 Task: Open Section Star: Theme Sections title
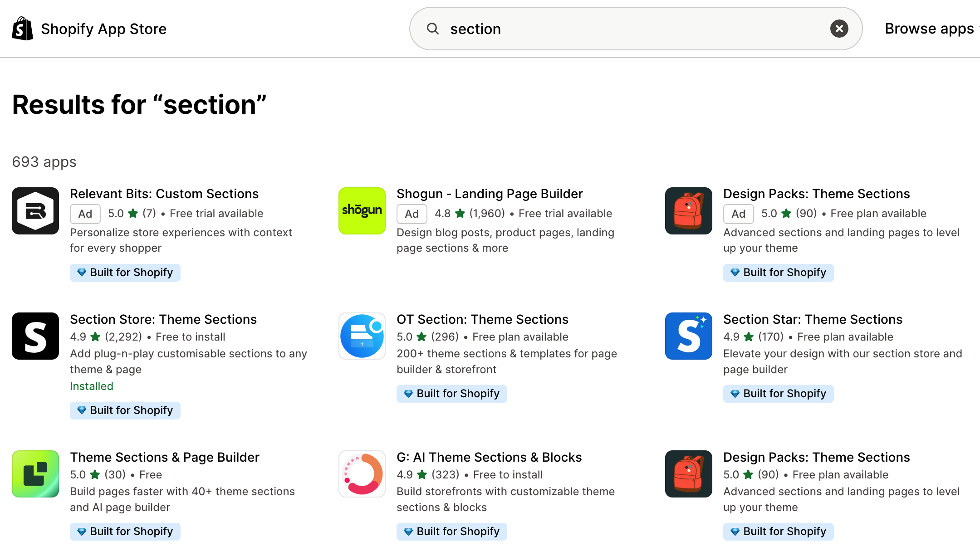click(x=813, y=319)
